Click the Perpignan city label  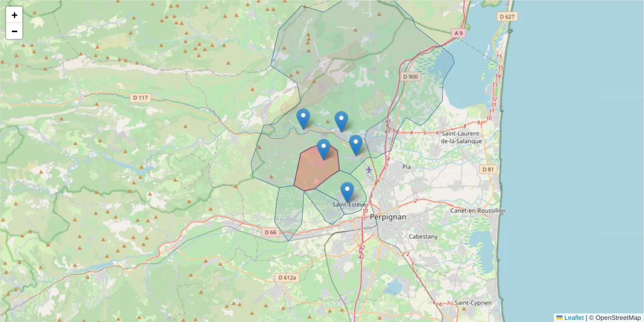pos(388,217)
